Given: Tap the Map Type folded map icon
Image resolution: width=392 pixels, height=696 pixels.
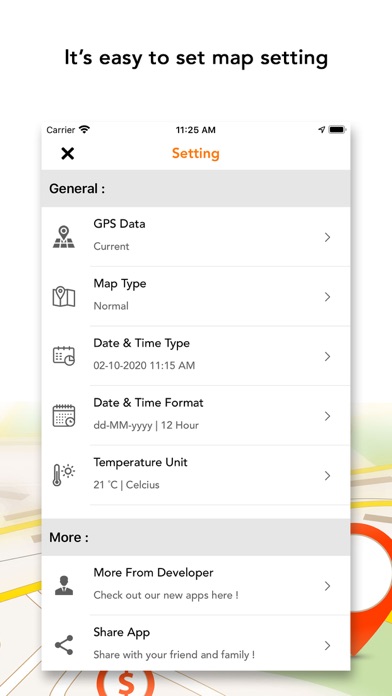Looking at the screenshot, I should tap(64, 297).
